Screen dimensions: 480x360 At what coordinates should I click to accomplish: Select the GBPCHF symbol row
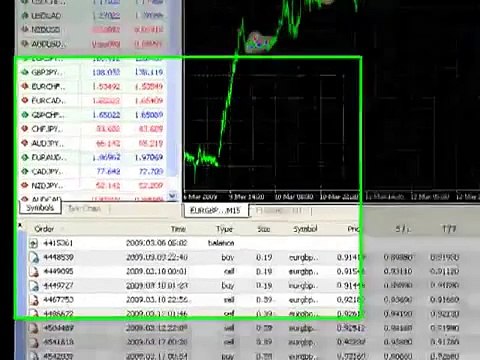coord(93,115)
